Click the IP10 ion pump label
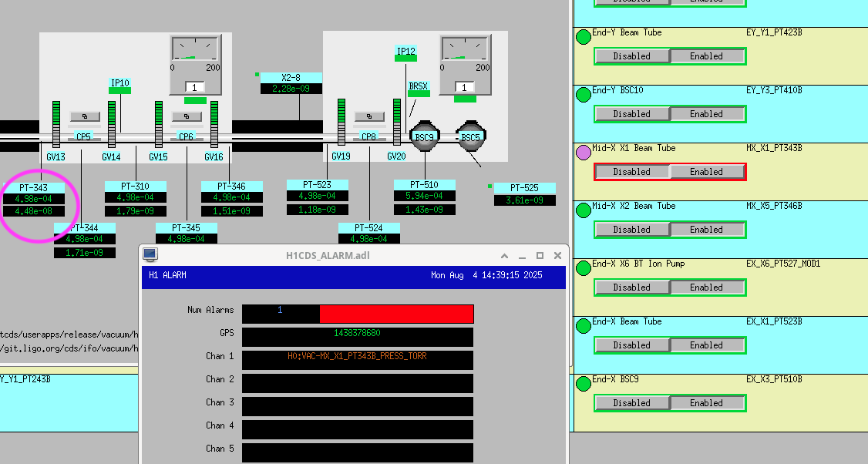868x464 pixels. (x=119, y=82)
